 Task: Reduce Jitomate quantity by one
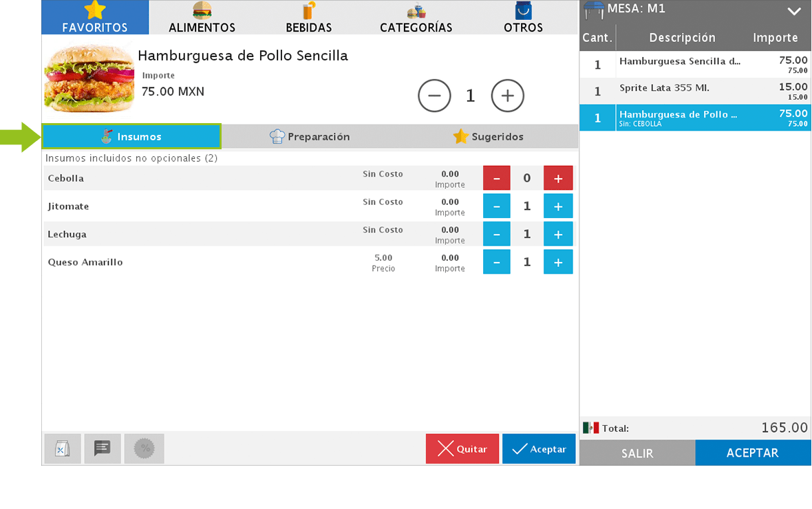tap(496, 206)
